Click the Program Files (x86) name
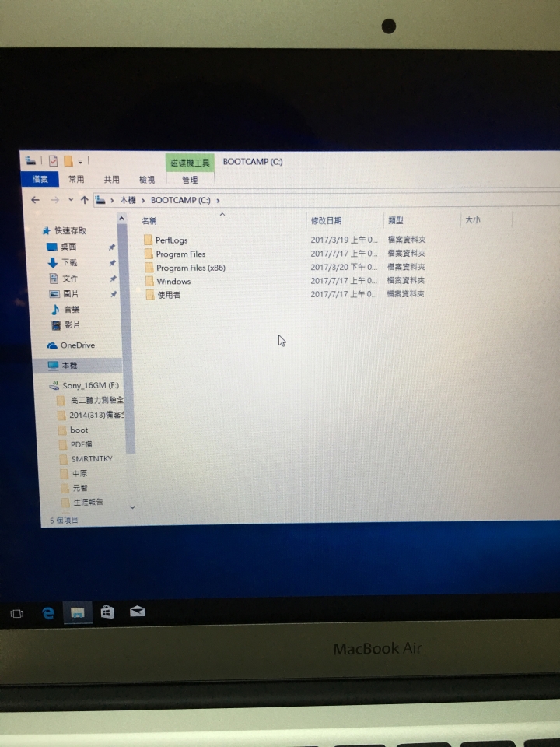560x747 pixels. [x=191, y=268]
